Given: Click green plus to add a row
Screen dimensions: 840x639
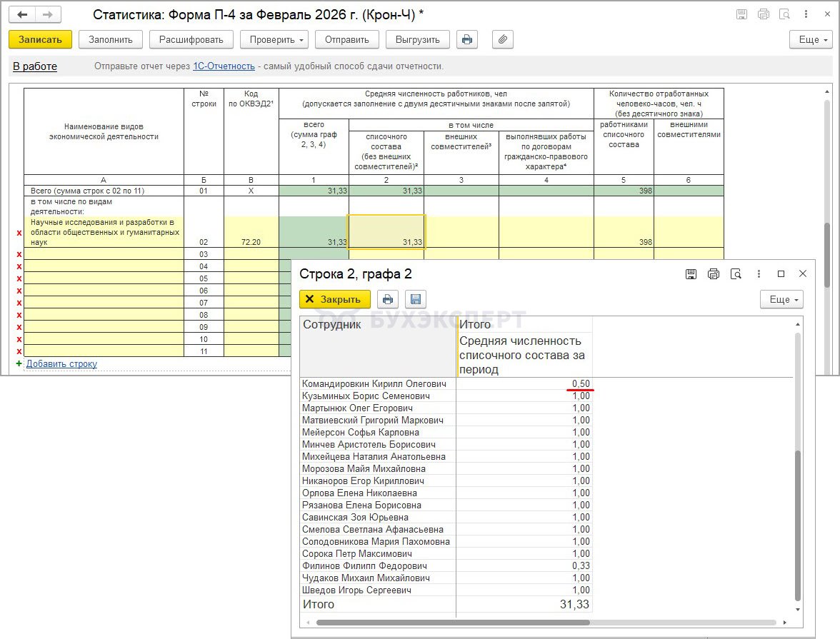Looking at the screenshot, I should coord(19,363).
